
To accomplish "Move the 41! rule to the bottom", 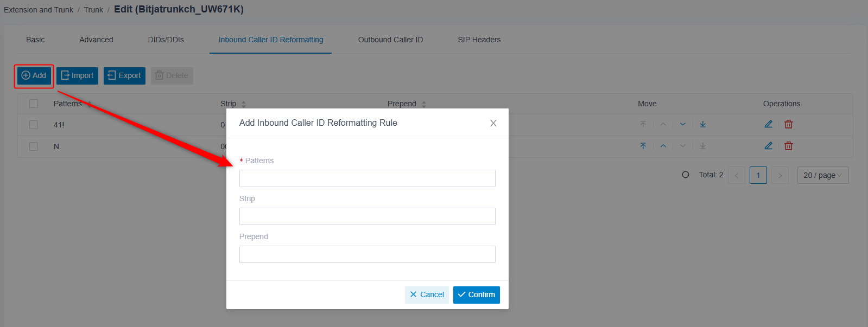I will tap(703, 124).
